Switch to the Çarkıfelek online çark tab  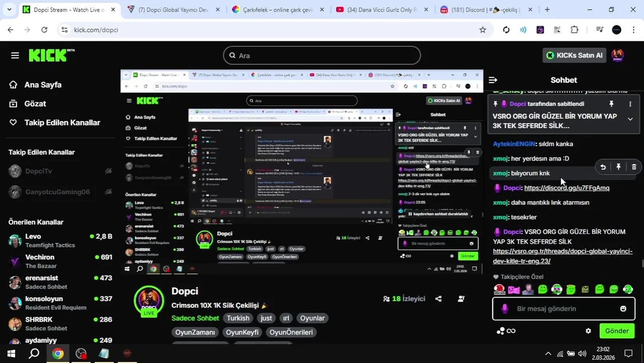point(278,10)
